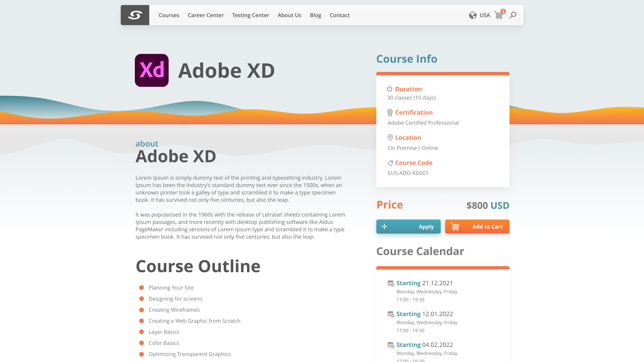The height and width of the screenshot is (362, 644).
Task: Select Starting 12.01.2022 session
Action: (x=424, y=314)
